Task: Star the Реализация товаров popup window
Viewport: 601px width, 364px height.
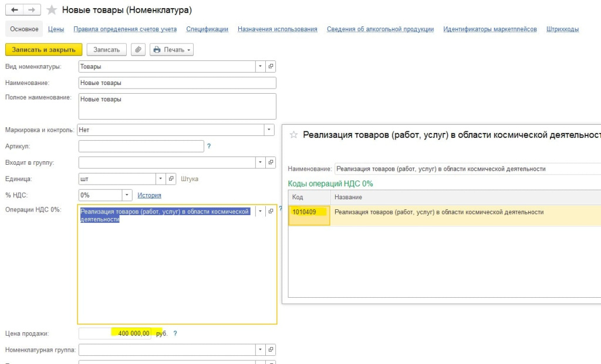Action: pos(294,135)
